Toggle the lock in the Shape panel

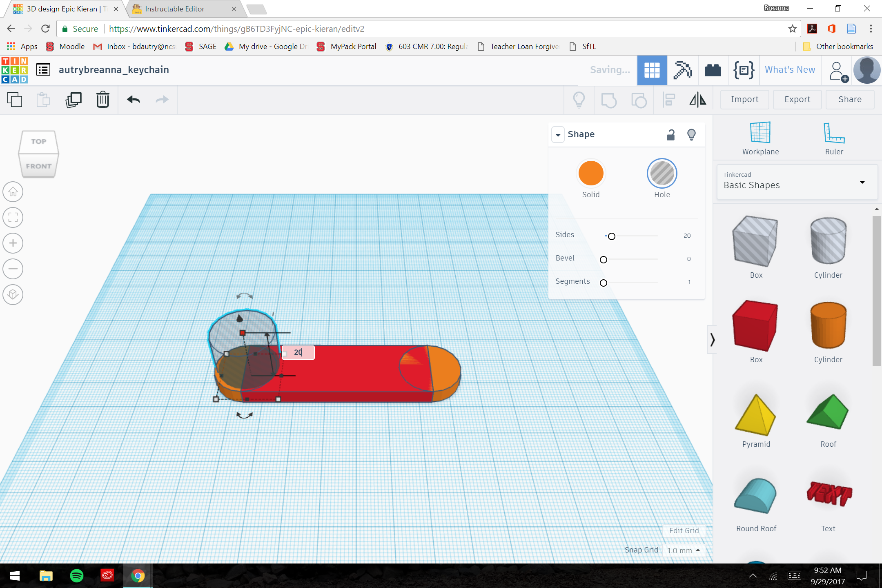coord(670,134)
